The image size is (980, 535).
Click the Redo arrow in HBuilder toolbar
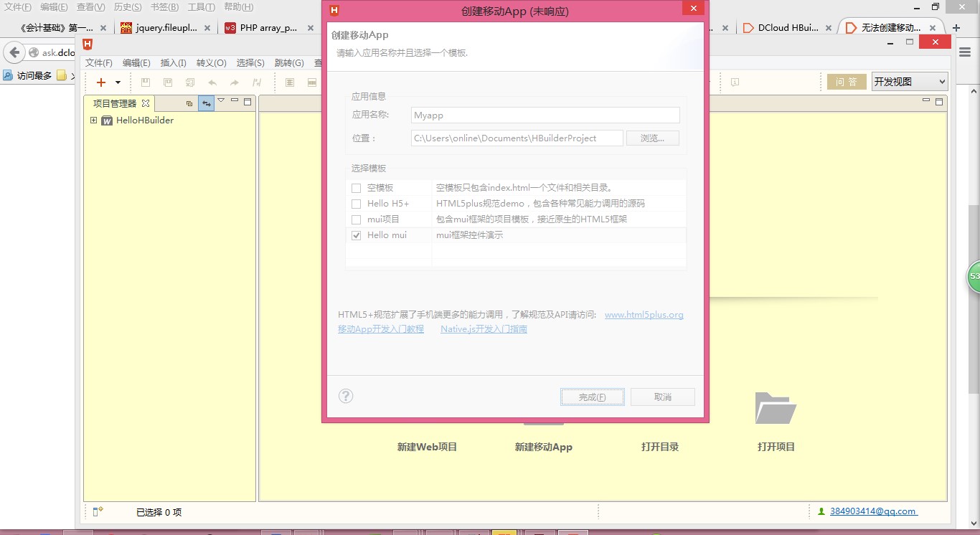[235, 82]
